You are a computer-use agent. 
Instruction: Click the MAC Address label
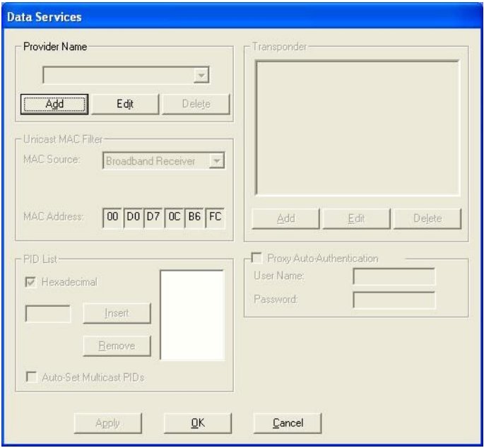54,216
